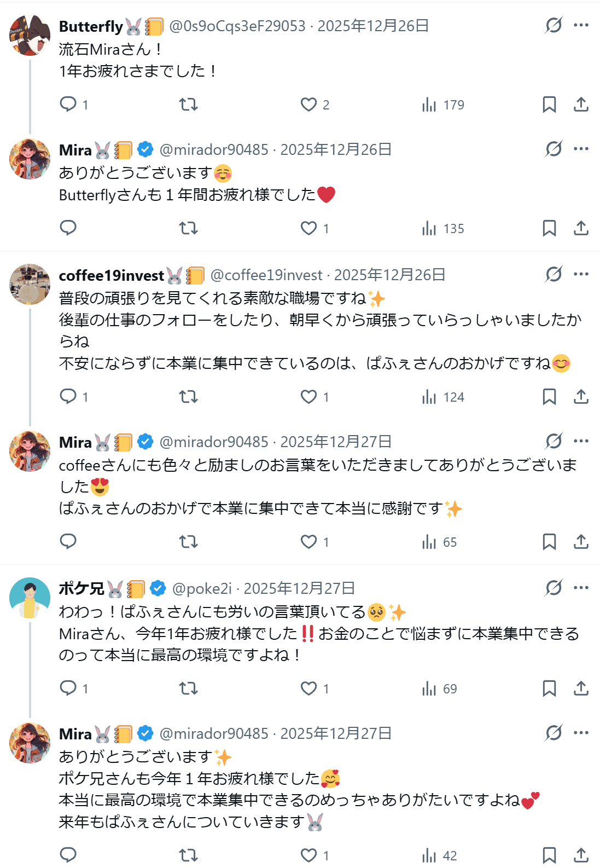The width and height of the screenshot is (600, 868).
Task: Reply to ポケ兄's post
Action: pyautogui.click(x=68, y=688)
